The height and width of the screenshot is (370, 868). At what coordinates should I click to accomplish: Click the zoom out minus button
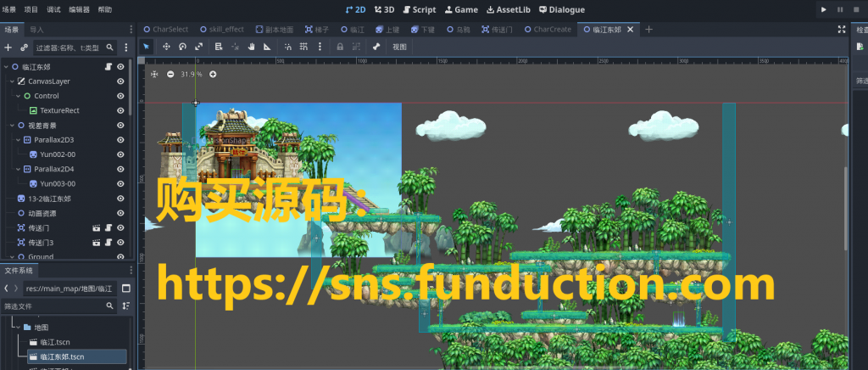click(170, 75)
